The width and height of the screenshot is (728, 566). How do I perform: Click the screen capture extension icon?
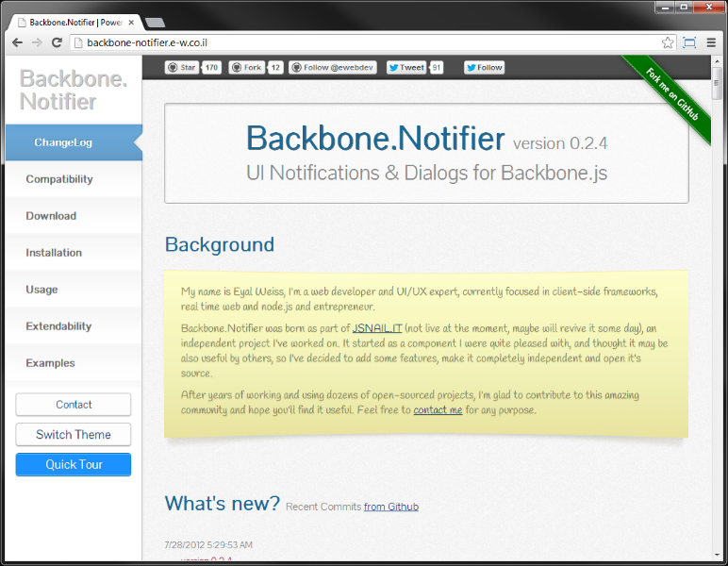(689, 42)
